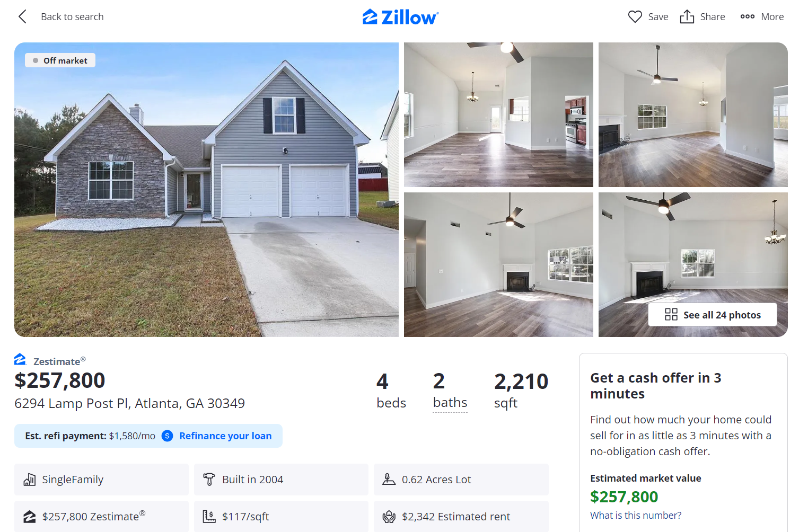The image size is (799, 532).
Task: Go Back to search
Action: point(72,16)
